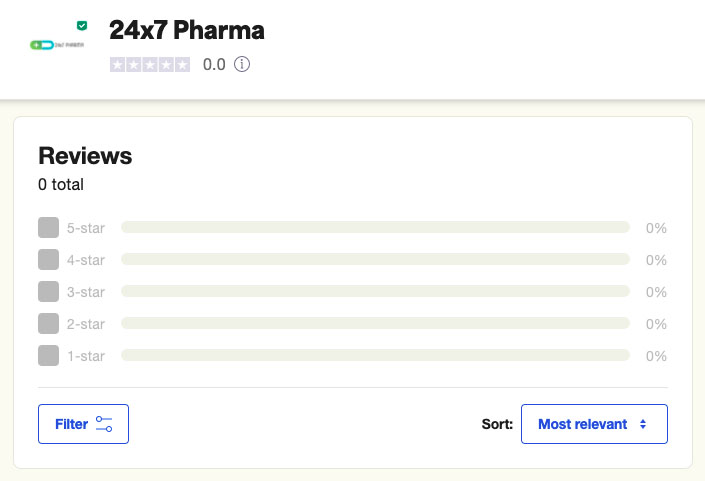
Task: Click the green verified shield badge
Action: click(82, 25)
